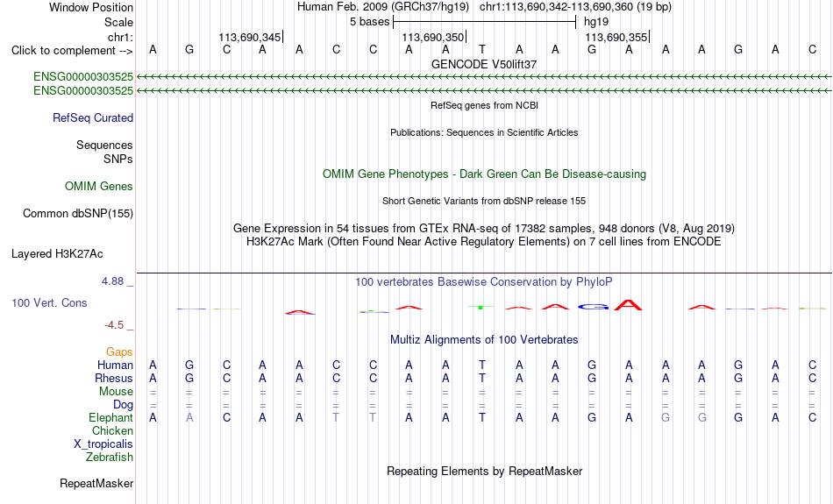Click the Scale label on the left
The image size is (833, 504).
point(119,22)
